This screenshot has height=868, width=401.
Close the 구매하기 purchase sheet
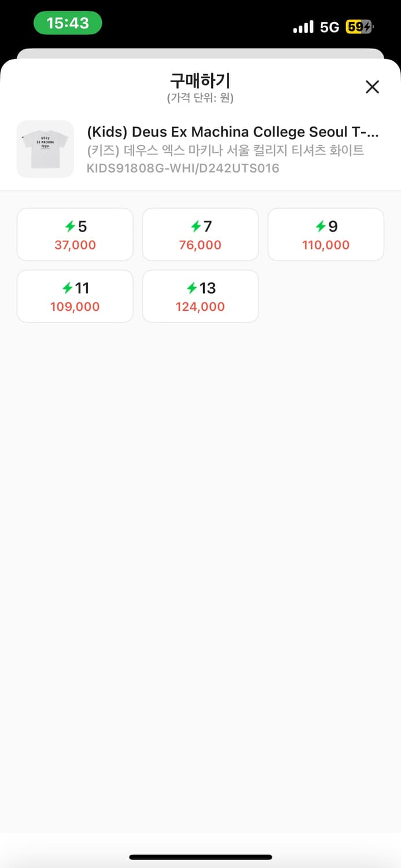(372, 87)
